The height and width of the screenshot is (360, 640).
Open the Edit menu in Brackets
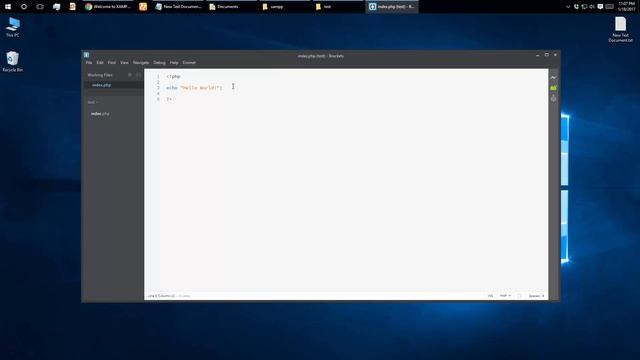(100, 62)
